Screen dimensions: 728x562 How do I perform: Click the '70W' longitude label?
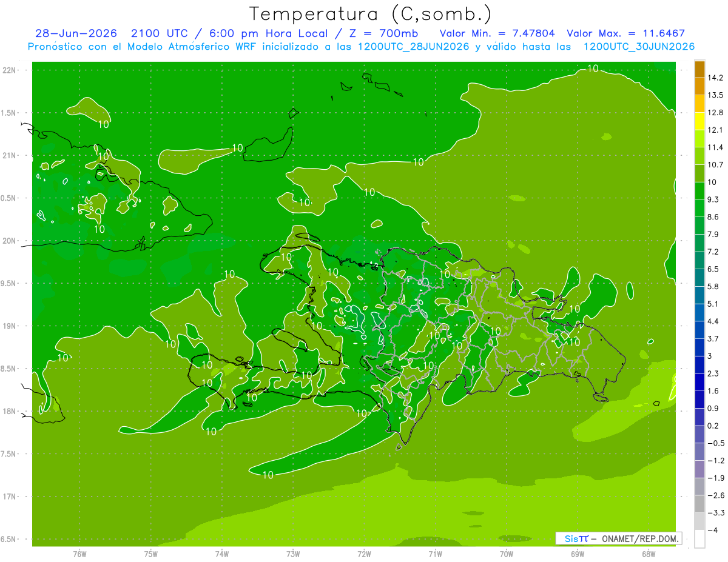pyautogui.click(x=507, y=554)
